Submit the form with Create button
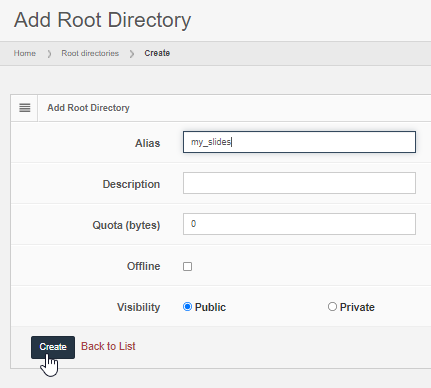431x388 pixels. tap(53, 347)
